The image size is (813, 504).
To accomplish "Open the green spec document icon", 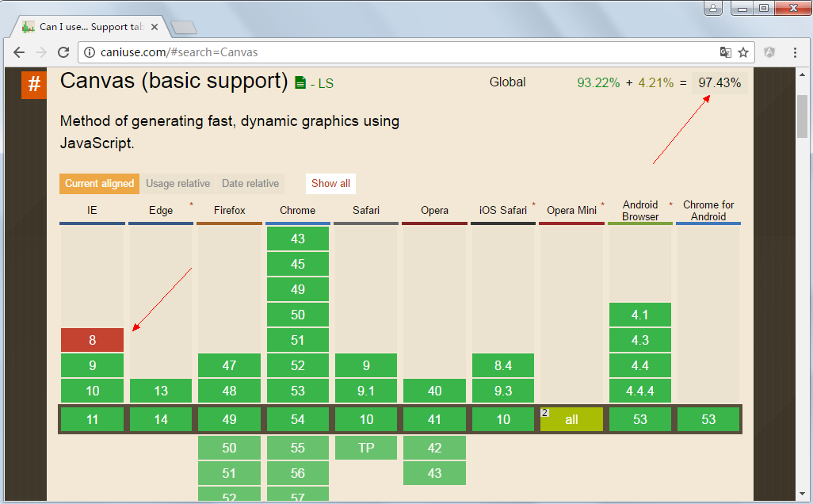I will pos(300,82).
